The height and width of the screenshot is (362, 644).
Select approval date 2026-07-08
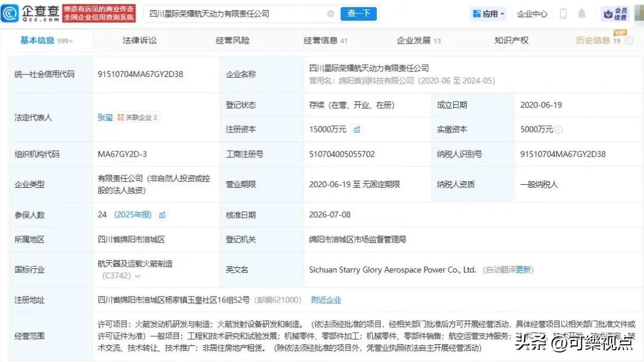tap(330, 215)
